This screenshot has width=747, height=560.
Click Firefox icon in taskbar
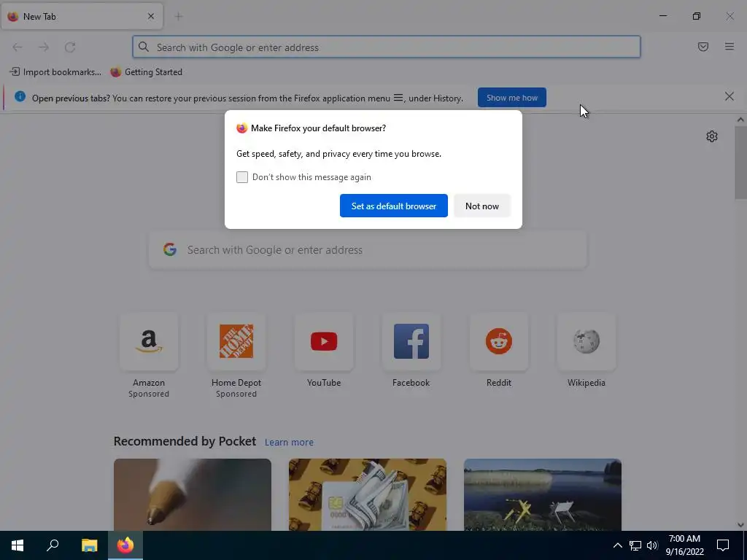click(125, 545)
